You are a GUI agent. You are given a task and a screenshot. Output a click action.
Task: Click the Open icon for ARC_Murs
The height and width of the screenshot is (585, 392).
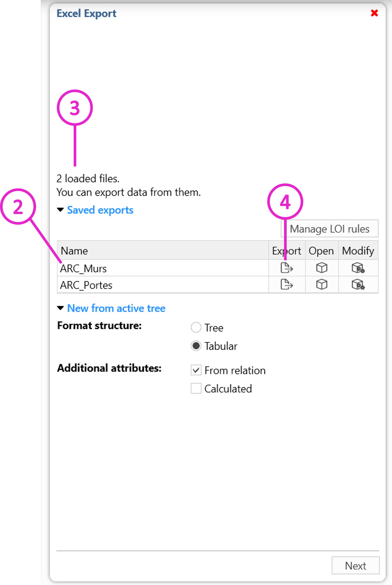click(322, 268)
